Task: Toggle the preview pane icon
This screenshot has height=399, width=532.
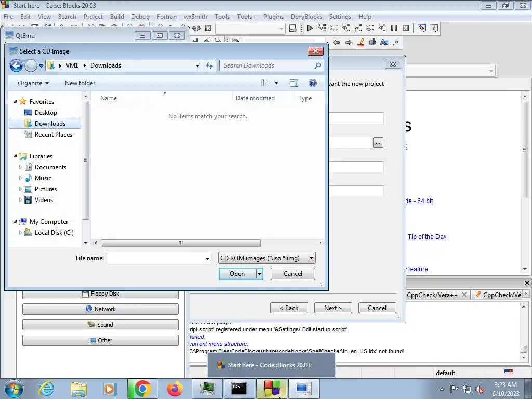Action: pyautogui.click(x=294, y=83)
